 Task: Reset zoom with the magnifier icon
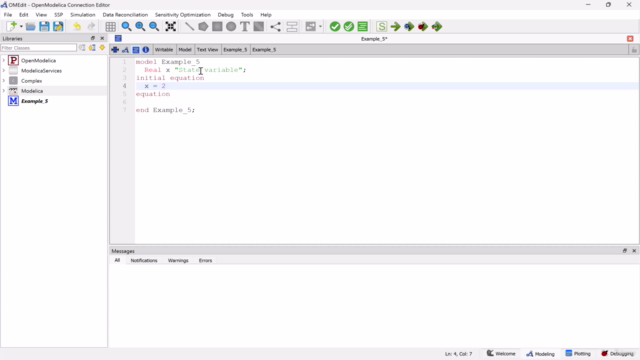(127, 27)
